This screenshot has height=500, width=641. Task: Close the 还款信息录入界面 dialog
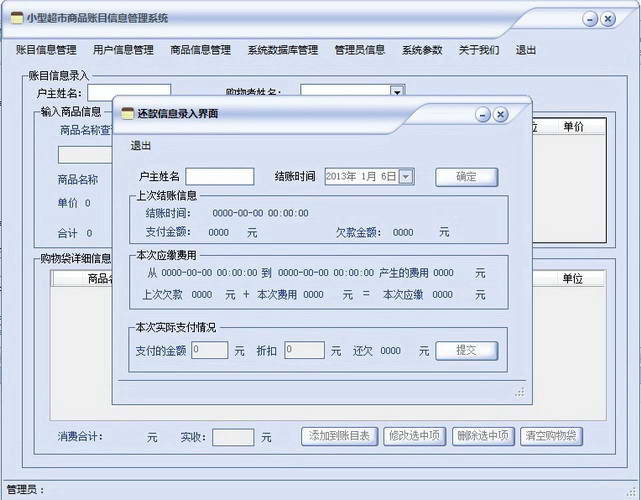[x=500, y=114]
